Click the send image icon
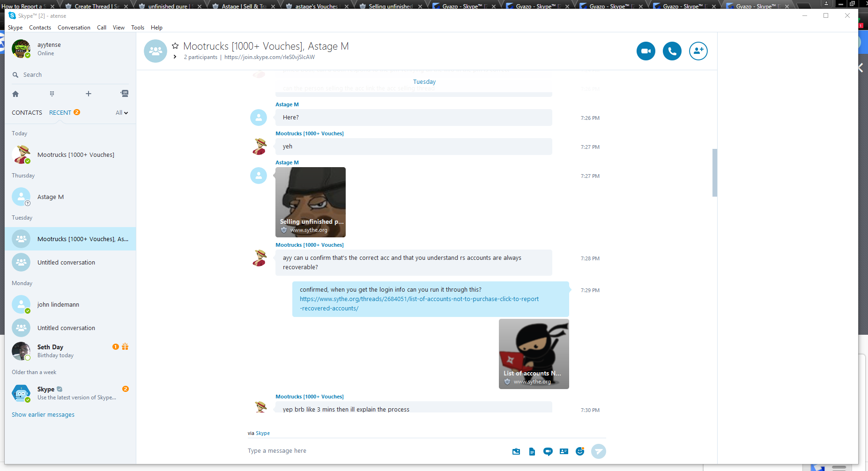The width and height of the screenshot is (868, 471). (516, 451)
